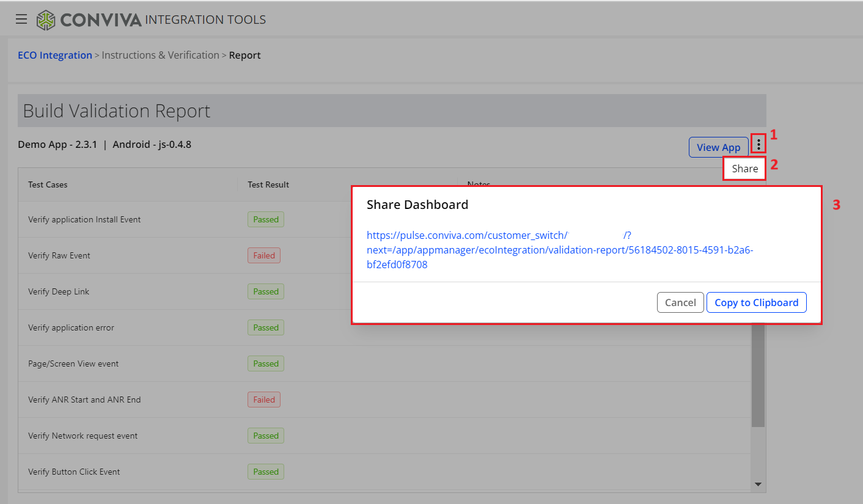Open the three-dot more options menu
This screenshot has height=504, width=863.
coord(758,144)
